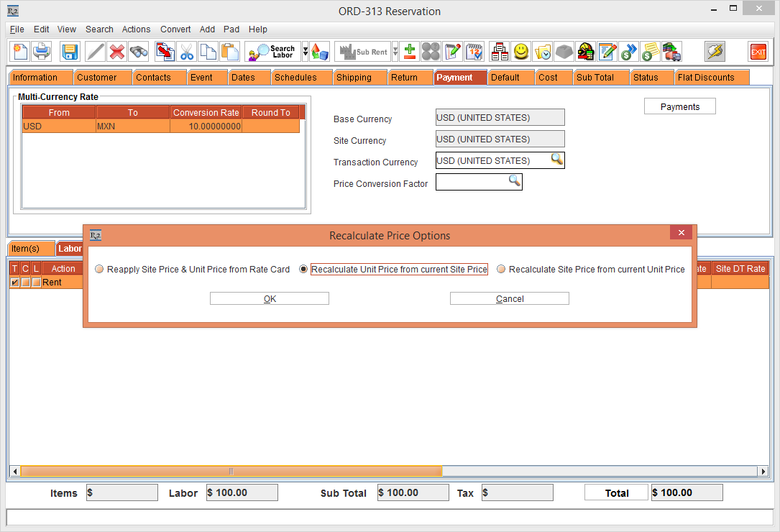The width and height of the screenshot is (780, 532).
Task: Select Reapply Site Price & Unit Price option
Action: [x=99, y=270]
